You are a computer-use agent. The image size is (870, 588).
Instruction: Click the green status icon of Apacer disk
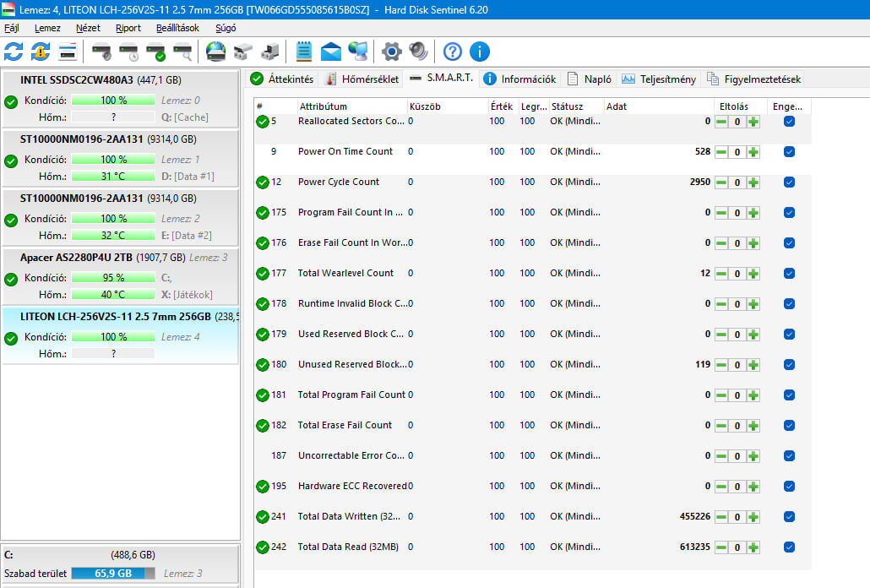coord(11,280)
